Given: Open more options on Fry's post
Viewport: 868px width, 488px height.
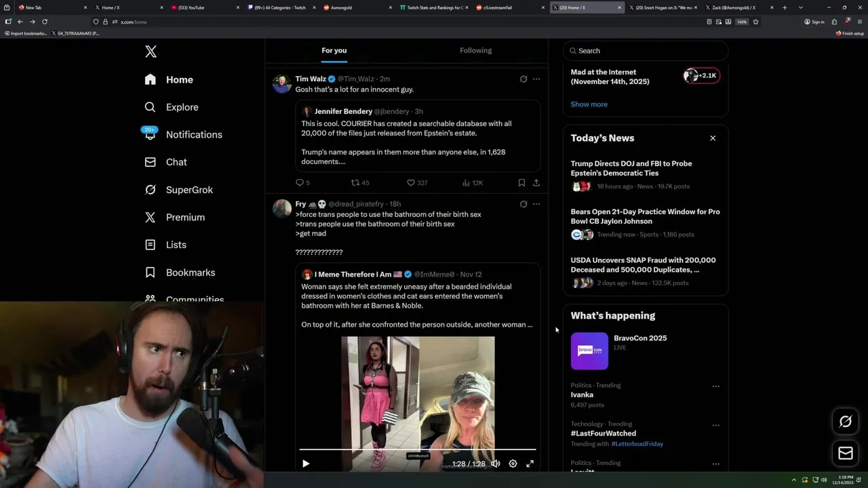Looking at the screenshot, I should point(536,204).
